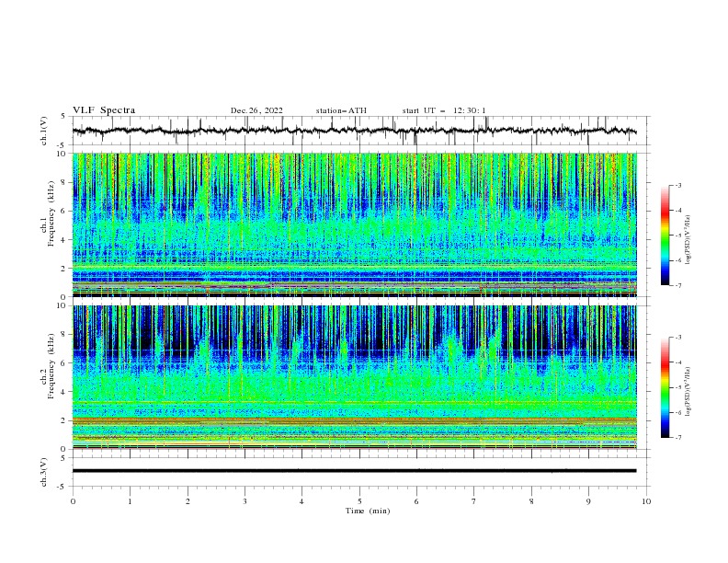Click the "ch.3(V)" waveform axis label
The width and height of the screenshot is (728, 563).
point(44,472)
